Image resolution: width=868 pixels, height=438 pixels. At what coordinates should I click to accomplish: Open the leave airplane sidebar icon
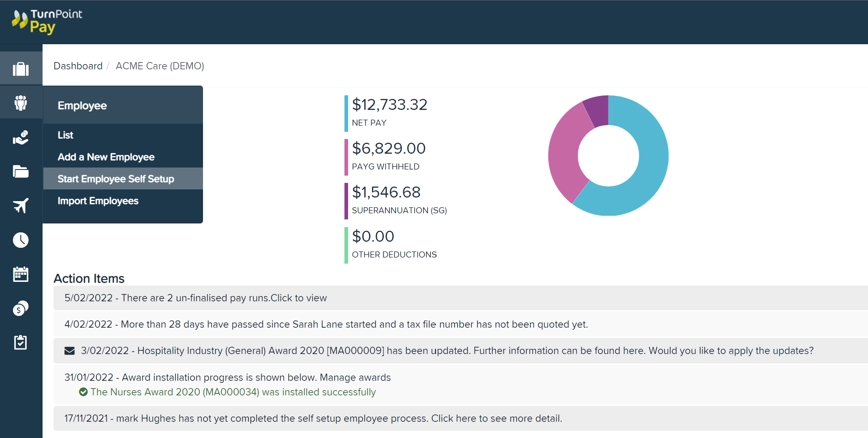pos(21,206)
